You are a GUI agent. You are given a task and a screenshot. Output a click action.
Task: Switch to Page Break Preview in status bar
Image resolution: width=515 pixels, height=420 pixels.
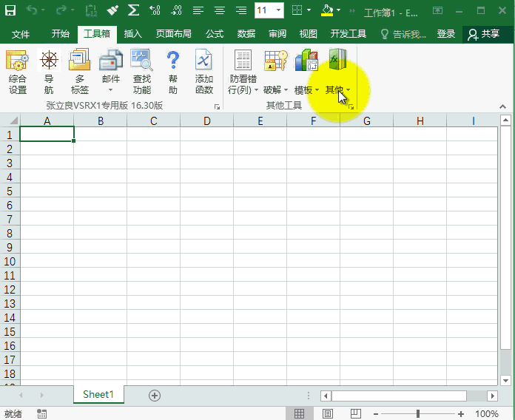(x=356, y=414)
